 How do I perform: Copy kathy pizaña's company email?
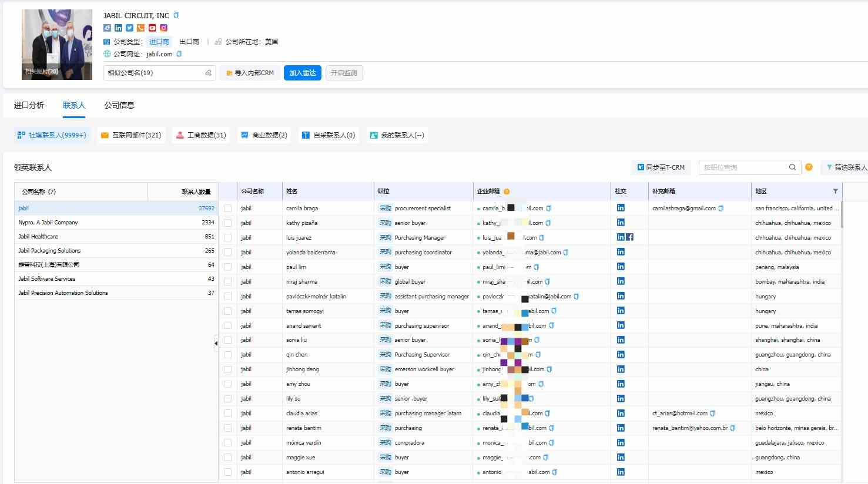tap(548, 223)
